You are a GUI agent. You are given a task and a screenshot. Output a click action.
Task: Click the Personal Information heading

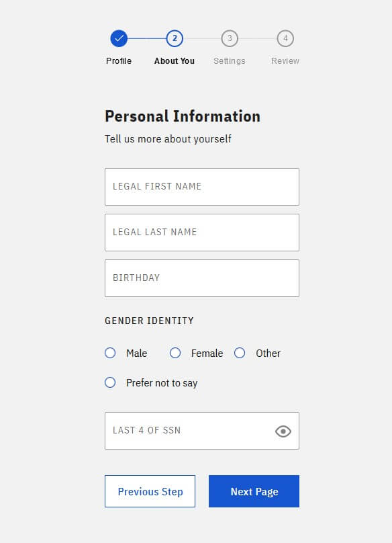click(x=183, y=116)
